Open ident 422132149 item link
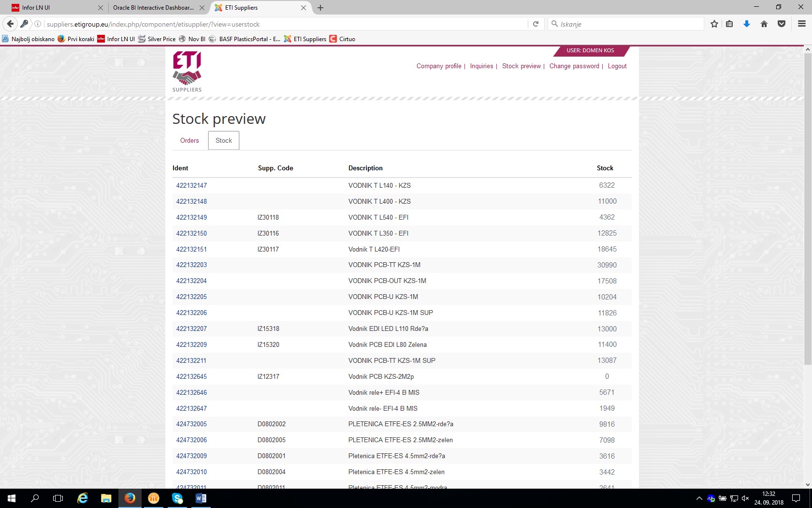This screenshot has width=812, height=508. (191, 217)
